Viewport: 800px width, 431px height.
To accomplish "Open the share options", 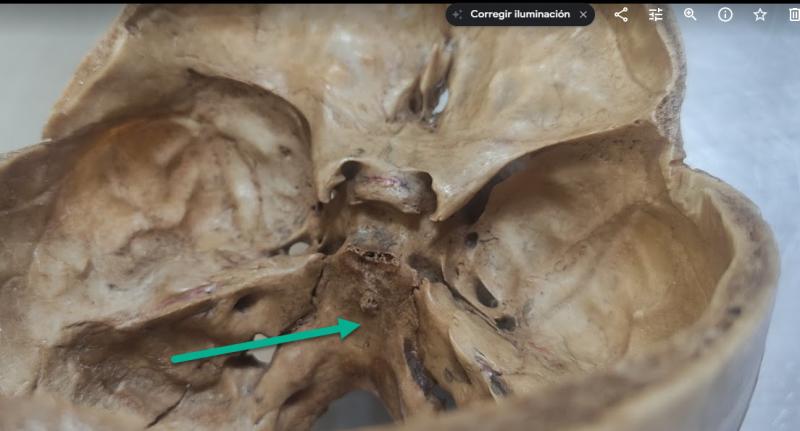I will coord(621,15).
